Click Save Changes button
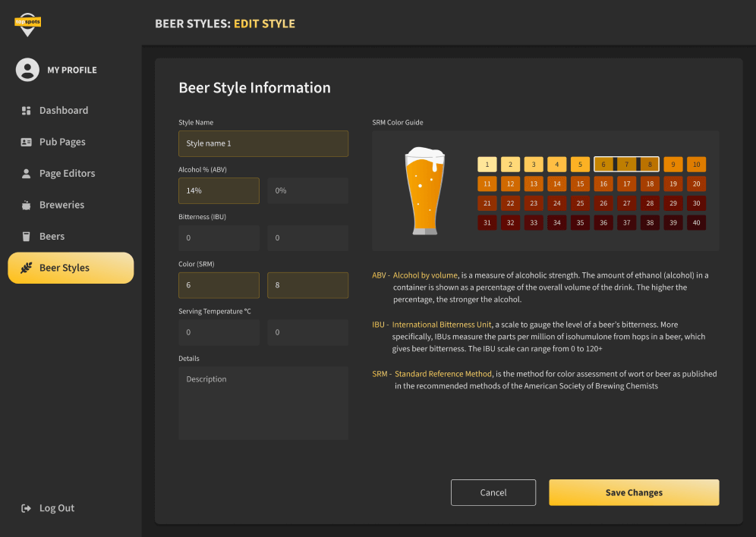Viewport: 756px width, 537px height. coord(634,493)
